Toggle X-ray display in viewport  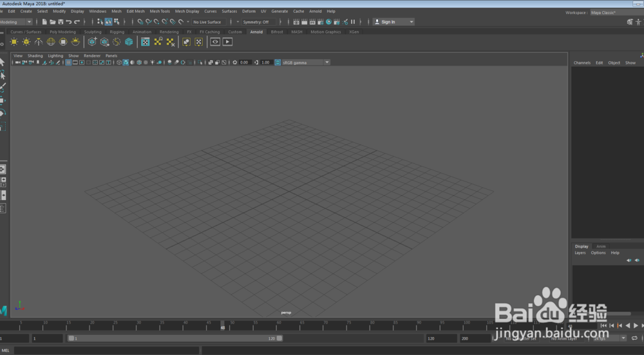(211, 62)
